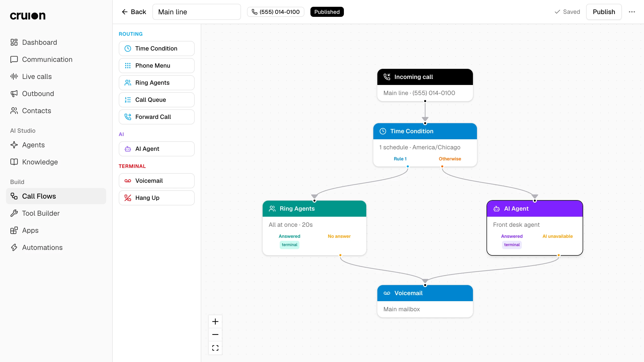Select Time Condition block in palette
This screenshot has height=362, width=644.
(x=156, y=49)
